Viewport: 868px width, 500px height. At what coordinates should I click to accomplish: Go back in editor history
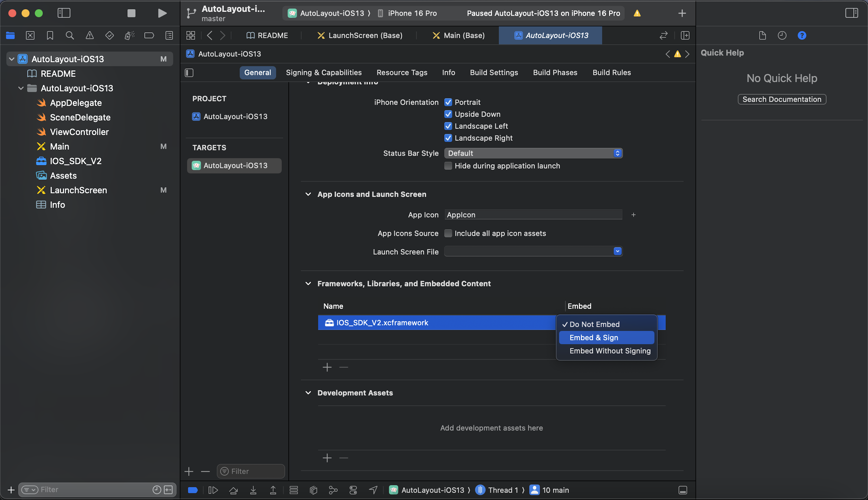point(210,35)
